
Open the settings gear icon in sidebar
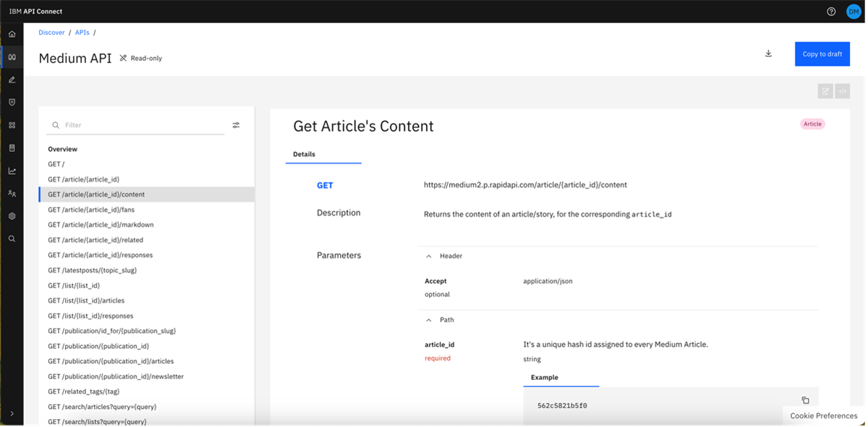tap(12, 216)
